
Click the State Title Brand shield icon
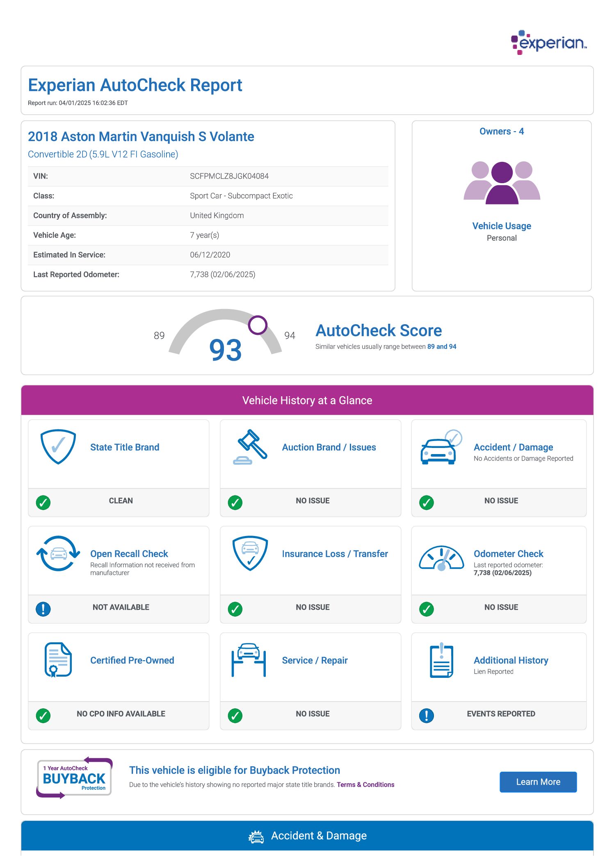click(58, 447)
